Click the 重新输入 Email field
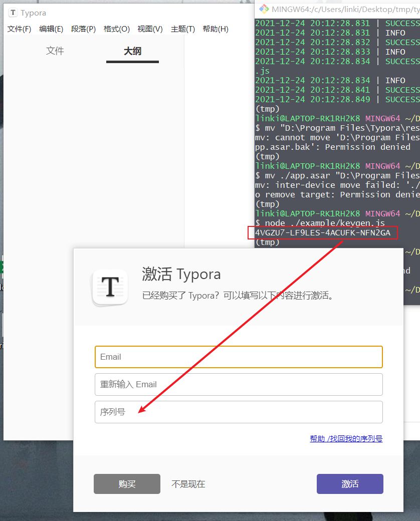This screenshot has width=420, height=521. pyautogui.click(x=239, y=384)
